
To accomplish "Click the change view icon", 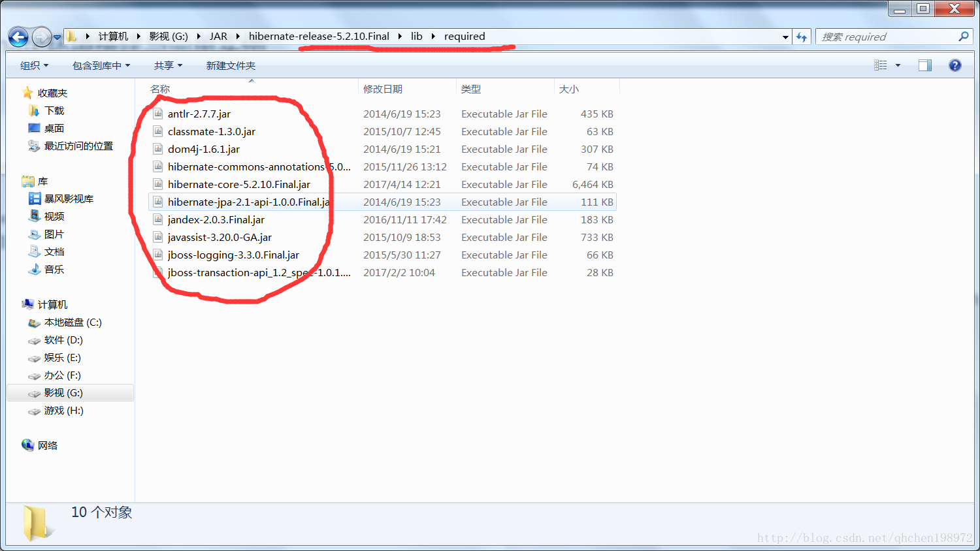I will tap(881, 65).
